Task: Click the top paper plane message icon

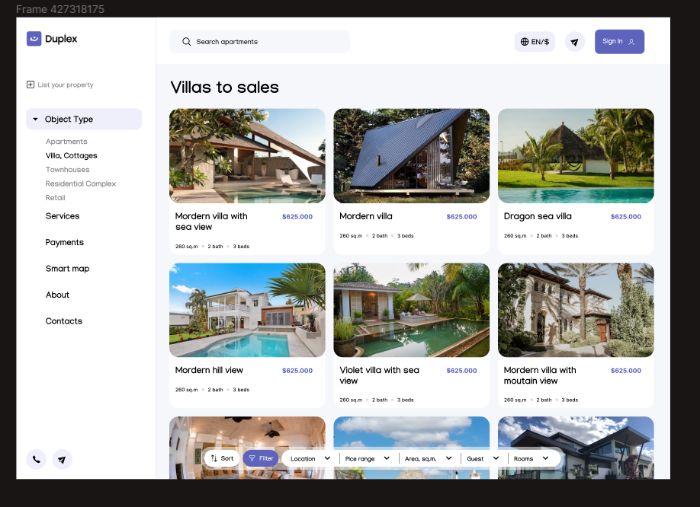Action: pyautogui.click(x=575, y=42)
